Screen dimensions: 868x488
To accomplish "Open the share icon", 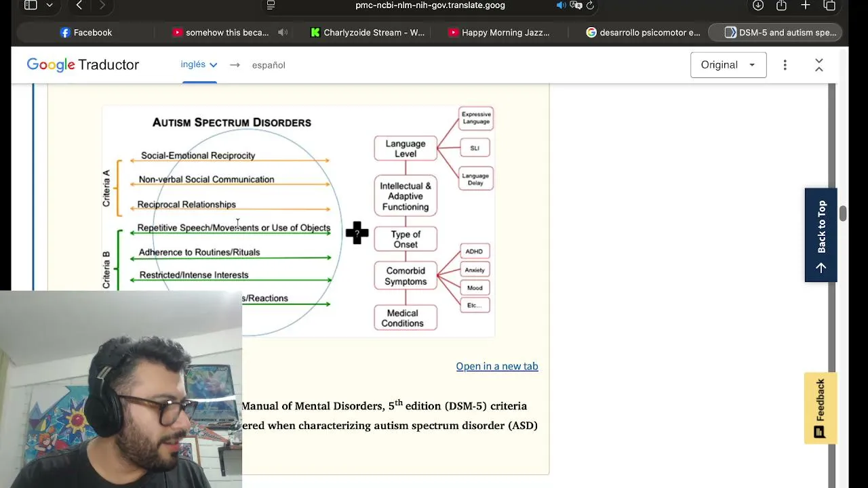I will click(x=781, y=5).
